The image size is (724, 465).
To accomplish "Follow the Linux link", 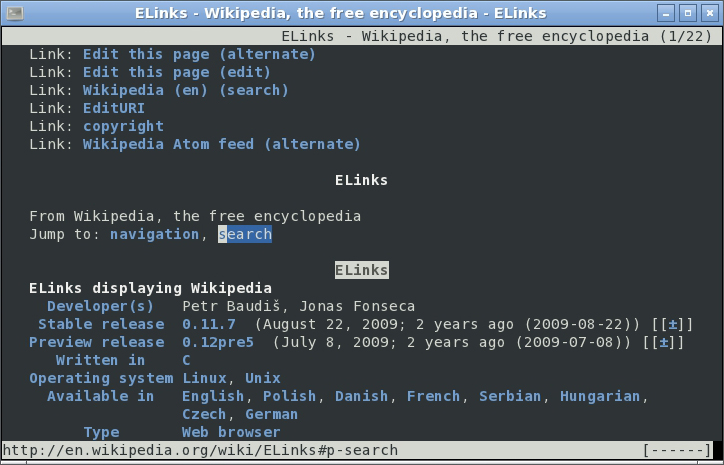I will click(205, 379).
